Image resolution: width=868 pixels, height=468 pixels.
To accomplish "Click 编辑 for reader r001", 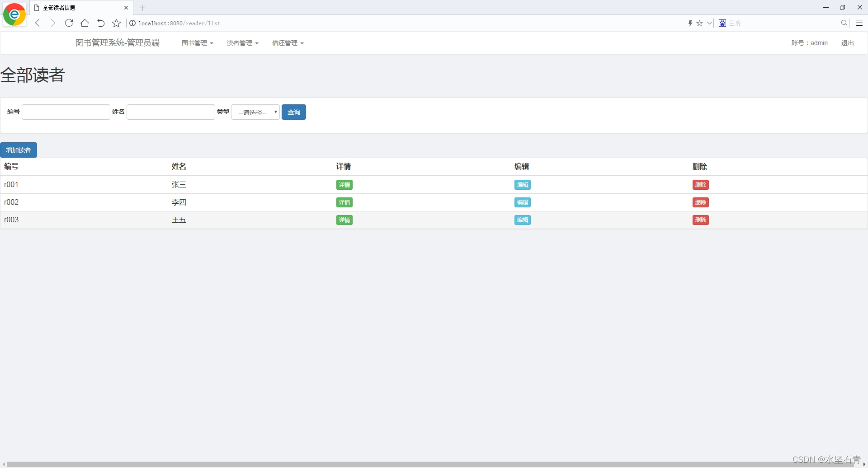I will tap(523, 185).
